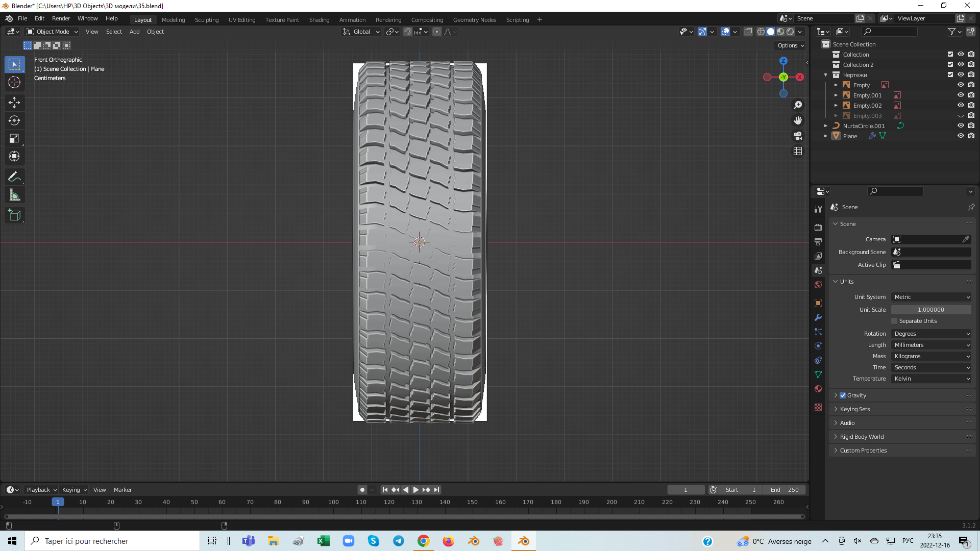This screenshot has width=980, height=551.
Task: Open Modifier properties wrench tab
Action: click(818, 317)
